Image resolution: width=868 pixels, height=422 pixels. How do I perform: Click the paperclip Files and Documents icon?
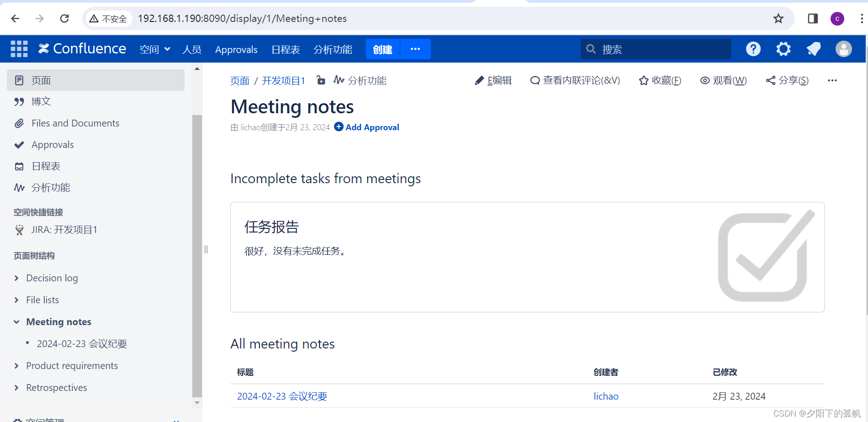[x=19, y=123]
